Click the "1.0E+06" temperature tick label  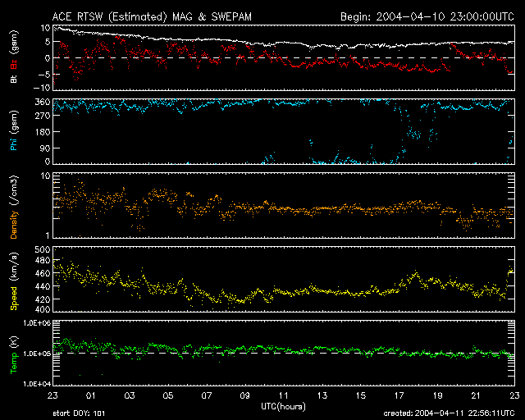point(37,323)
